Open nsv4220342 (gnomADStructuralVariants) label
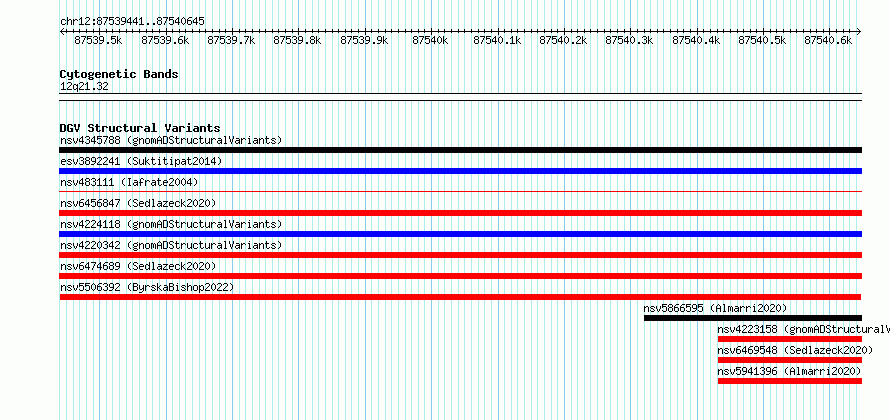 pos(171,245)
